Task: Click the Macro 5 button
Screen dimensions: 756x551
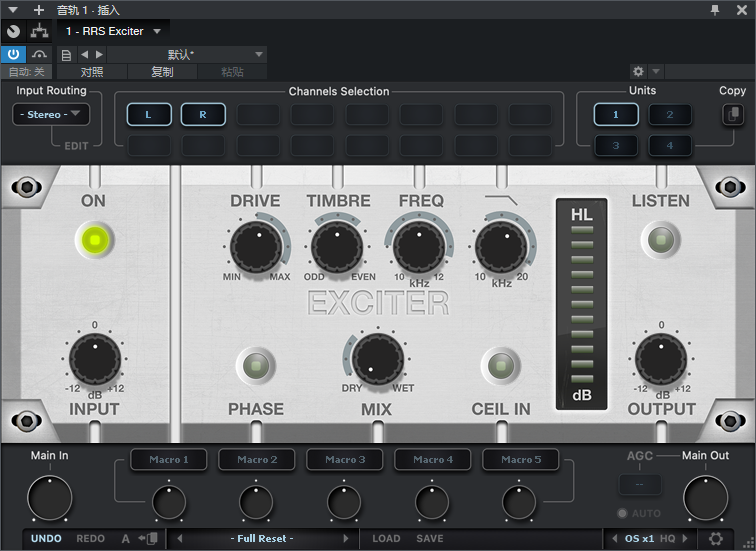Action: pyautogui.click(x=521, y=459)
